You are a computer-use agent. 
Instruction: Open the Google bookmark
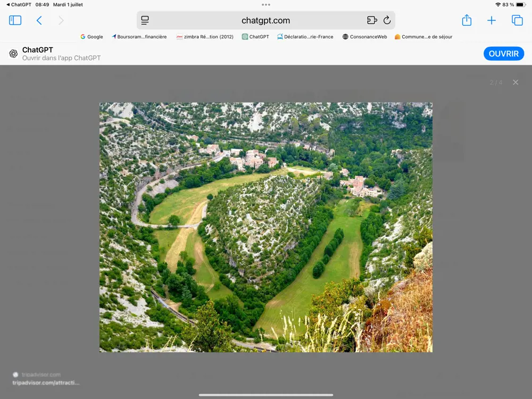coord(92,37)
